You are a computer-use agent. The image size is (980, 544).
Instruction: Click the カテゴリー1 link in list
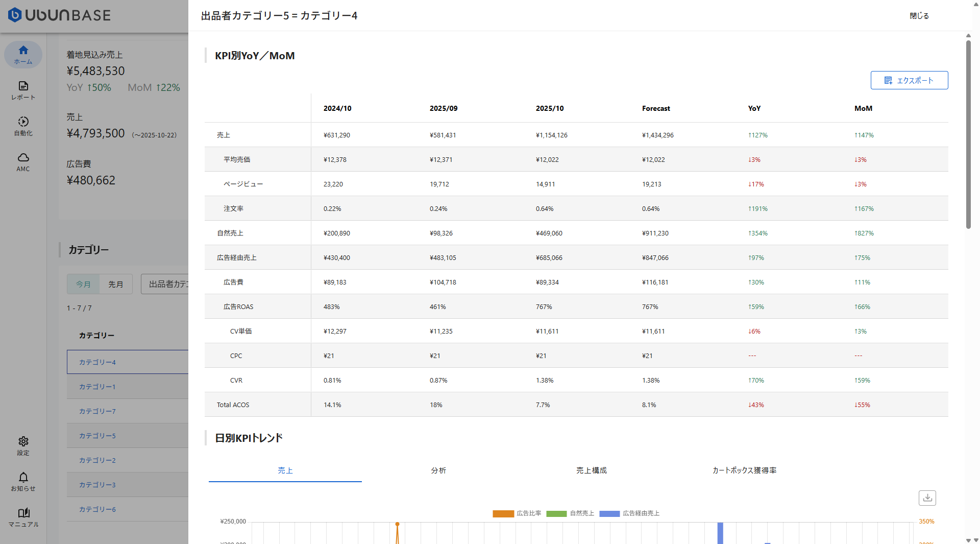97,387
